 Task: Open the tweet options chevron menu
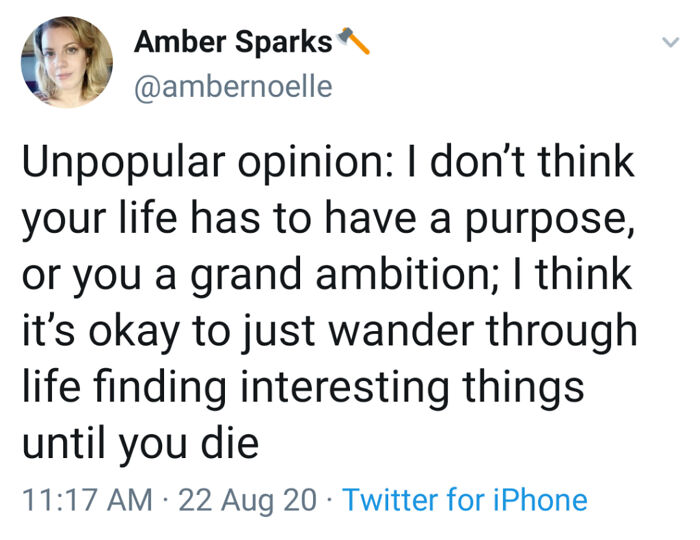click(670, 42)
